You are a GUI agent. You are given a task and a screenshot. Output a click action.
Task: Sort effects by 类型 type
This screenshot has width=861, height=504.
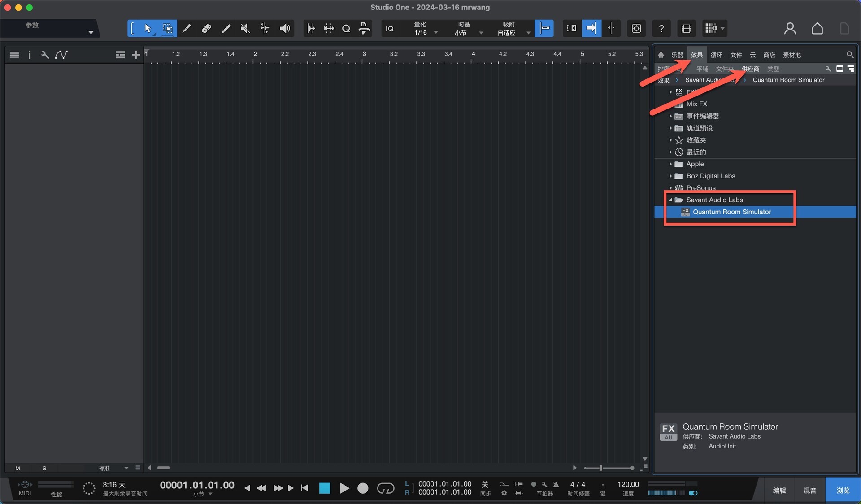tap(773, 69)
